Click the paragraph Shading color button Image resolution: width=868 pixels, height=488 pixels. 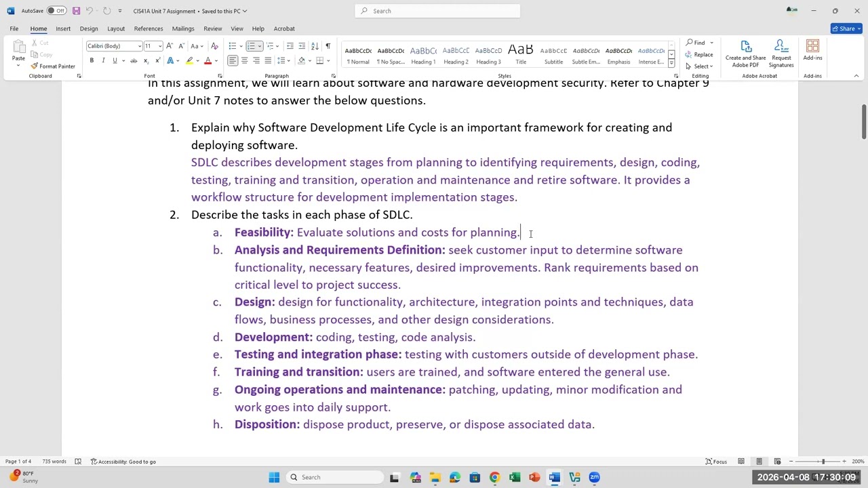(302, 60)
